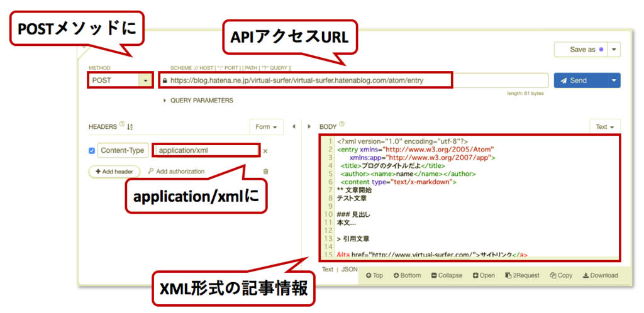Copy the body with Copy button
Image resolution: width=644 pixels, height=313 pixels.
pyautogui.click(x=560, y=275)
